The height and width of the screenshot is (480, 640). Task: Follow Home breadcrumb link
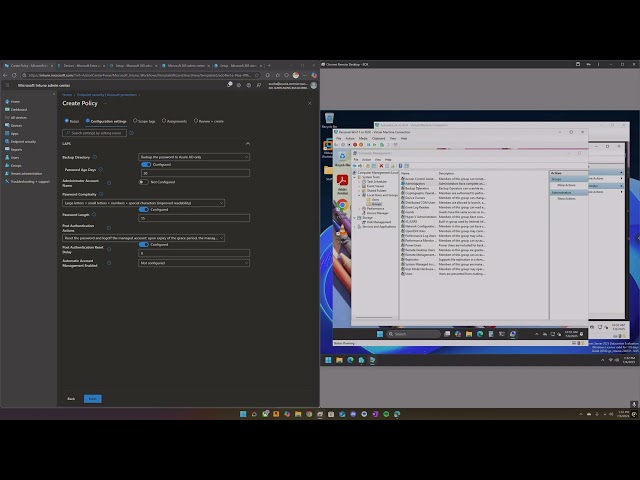point(67,95)
